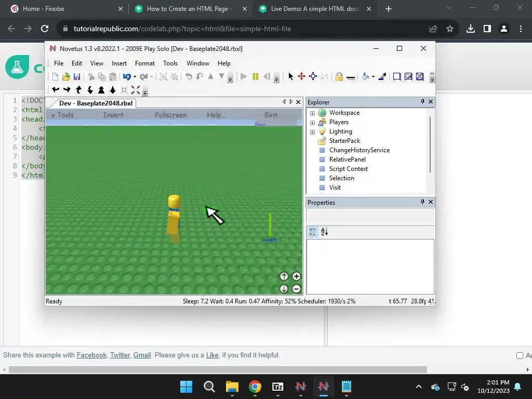Click the Explorer panel vertical scrollbar
The image size is (532, 399).
point(430,144)
